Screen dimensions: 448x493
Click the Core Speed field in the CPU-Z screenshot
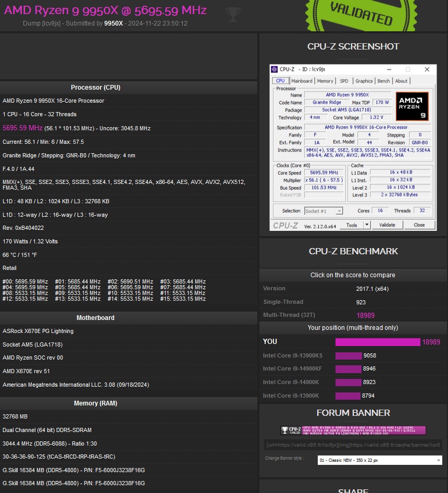(x=324, y=172)
